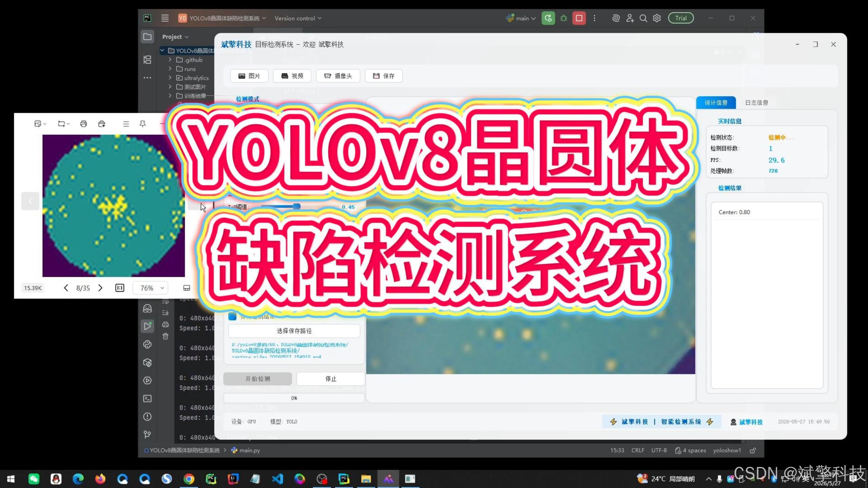Open WeChat from the taskbar

coord(34,479)
